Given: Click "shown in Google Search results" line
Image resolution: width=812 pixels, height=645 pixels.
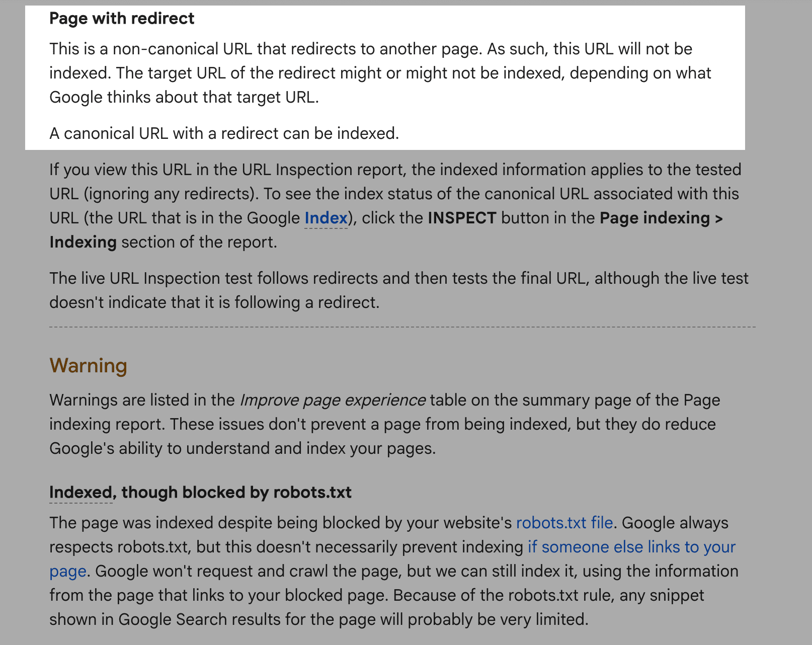Looking at the screenshot, I should pos(319,619).
